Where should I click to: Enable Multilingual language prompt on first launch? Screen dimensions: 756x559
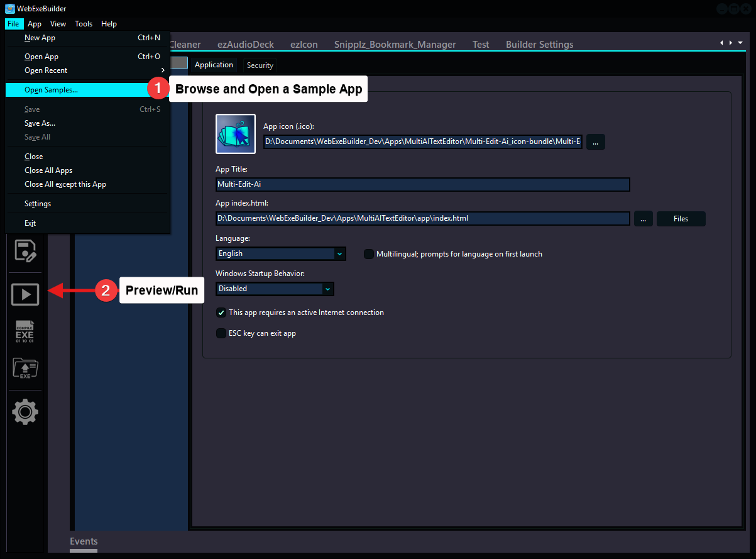tap(369, 254)
